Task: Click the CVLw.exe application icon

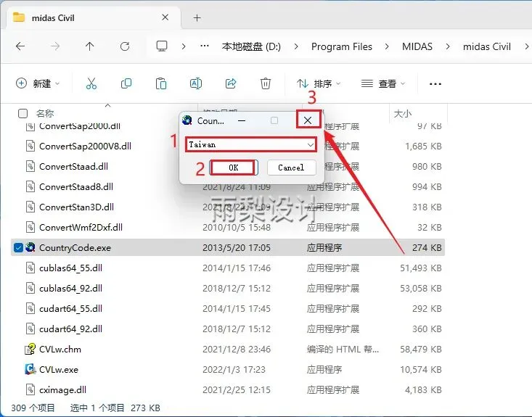Action: (x=30, y=369)
